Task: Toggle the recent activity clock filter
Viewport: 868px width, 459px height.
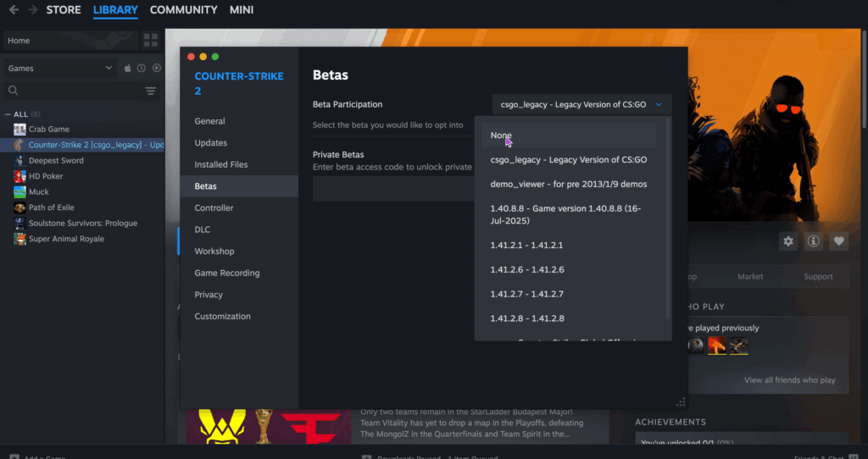Action: [x=142, y=68]
